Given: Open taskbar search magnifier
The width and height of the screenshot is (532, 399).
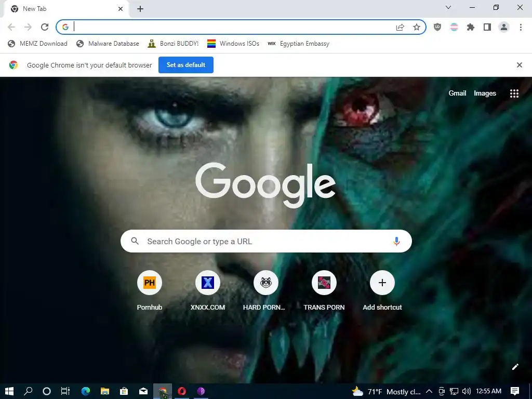Looking at the screenshot, I should 28,391.
